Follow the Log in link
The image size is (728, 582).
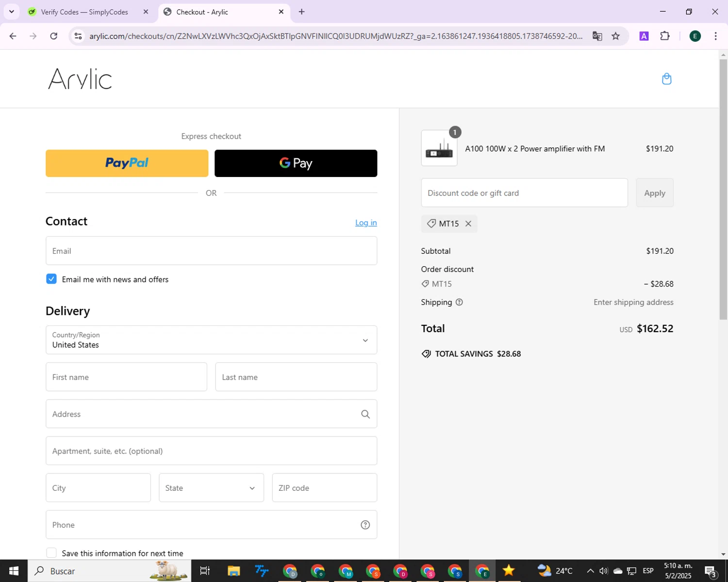(366, 223)
